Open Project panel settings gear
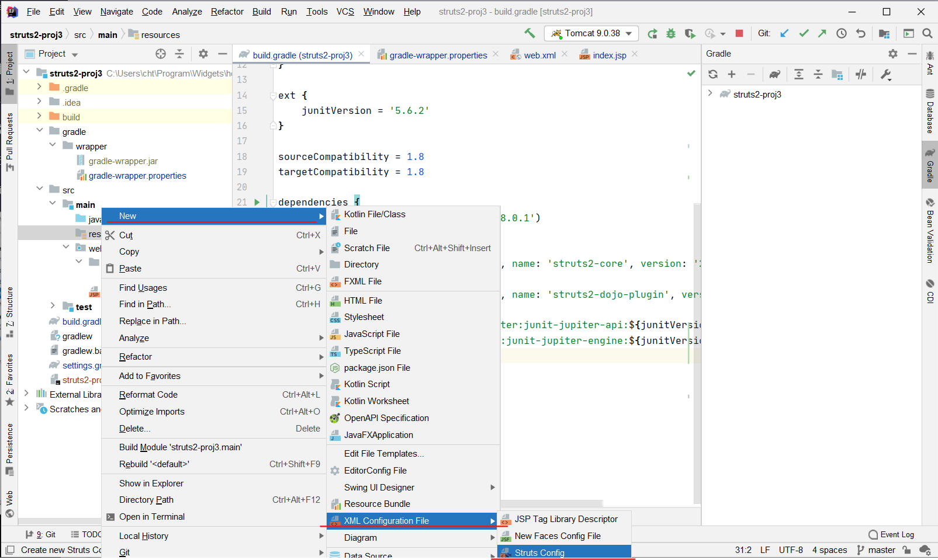Viewport: 938px width, 560px height. click(x=203, y=54)
